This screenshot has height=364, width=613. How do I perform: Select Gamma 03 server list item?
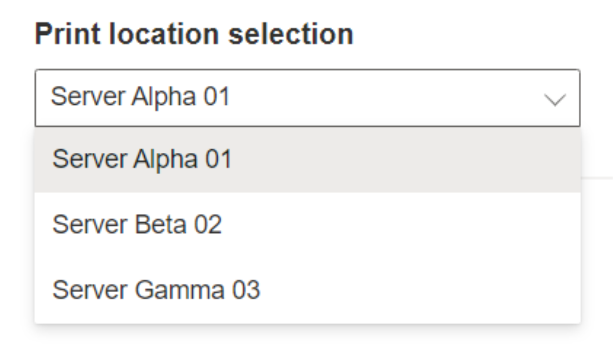(x=156, y=290)
